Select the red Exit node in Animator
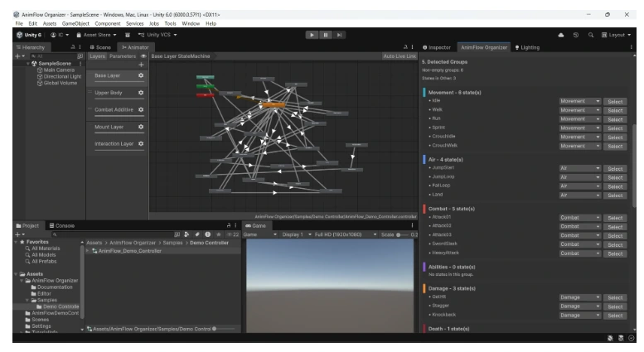 205,95
